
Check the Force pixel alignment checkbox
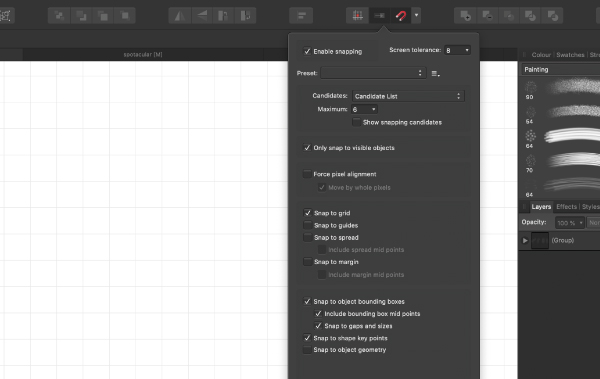[307, 174]
